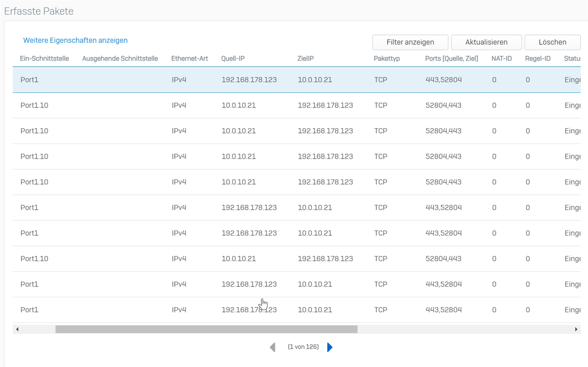
Task: Open Filter anzeigen
Action: tap(410, 42)
